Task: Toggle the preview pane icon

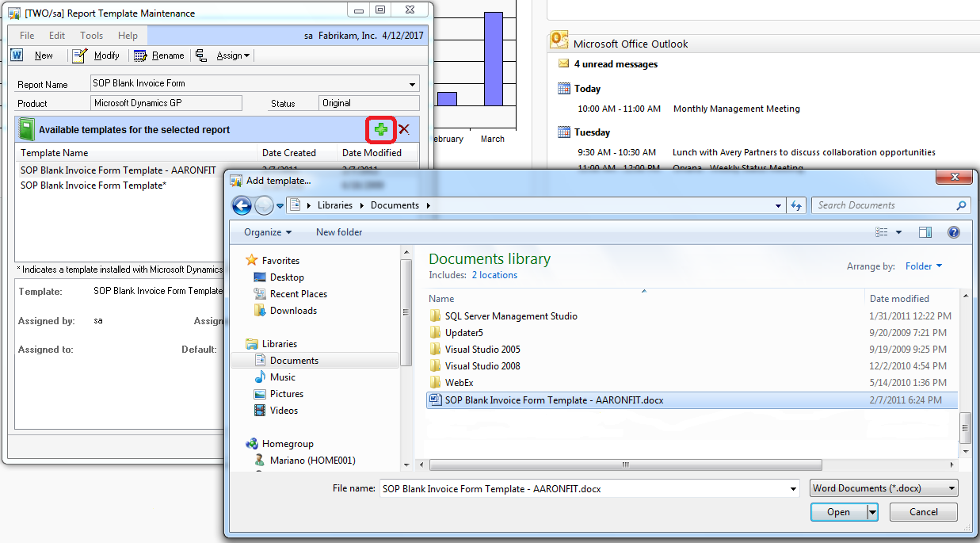Action: click(x=925, y=232)
